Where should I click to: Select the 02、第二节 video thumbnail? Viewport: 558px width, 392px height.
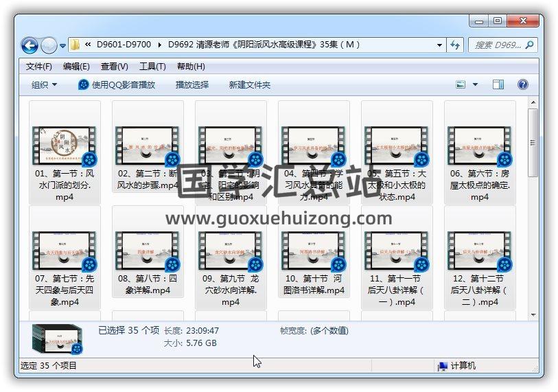point(148,146)
